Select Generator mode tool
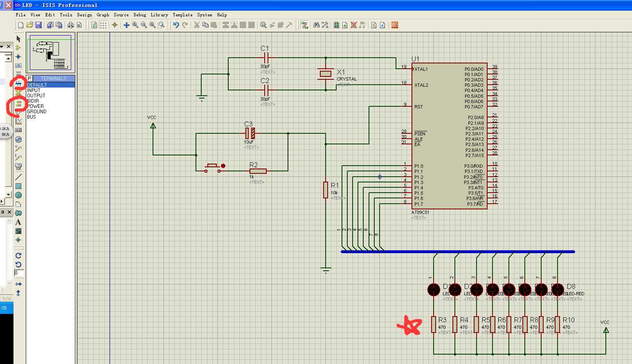632x364 pixels. (18, 139)
